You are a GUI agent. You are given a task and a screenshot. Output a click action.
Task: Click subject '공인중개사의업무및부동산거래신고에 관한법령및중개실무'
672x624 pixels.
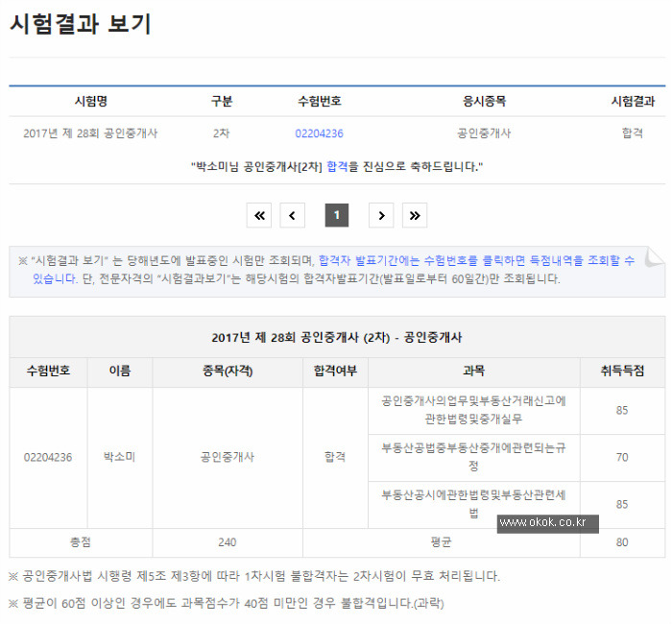473,410
